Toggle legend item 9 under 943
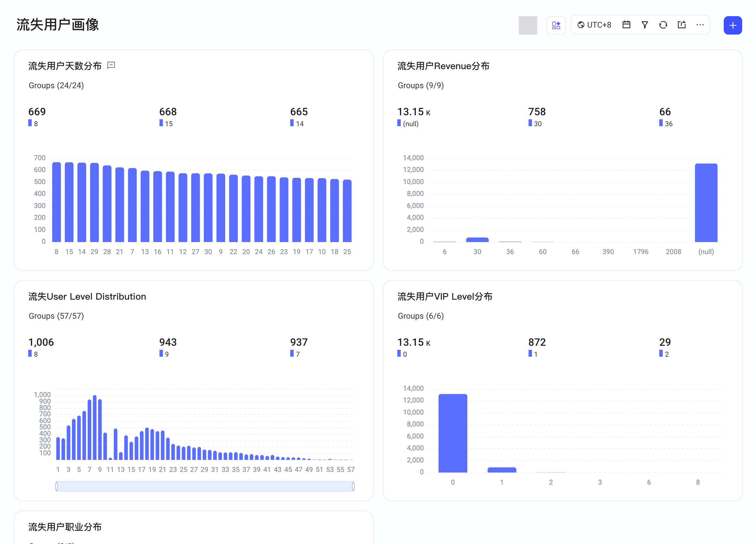 (x=164, y=354)
